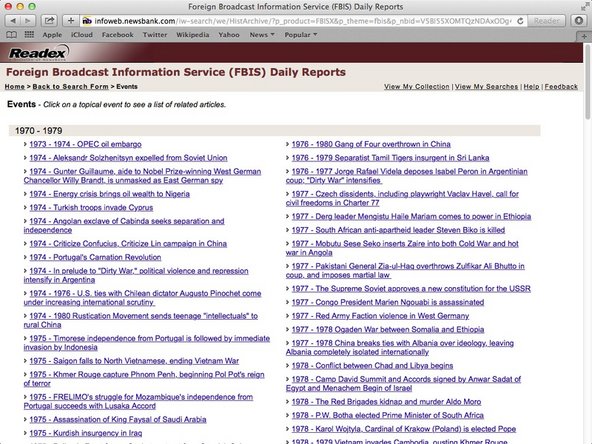Open Rustication Movement rural China event
The height and width of the screenshot is (444, 592).
(141, 321)
